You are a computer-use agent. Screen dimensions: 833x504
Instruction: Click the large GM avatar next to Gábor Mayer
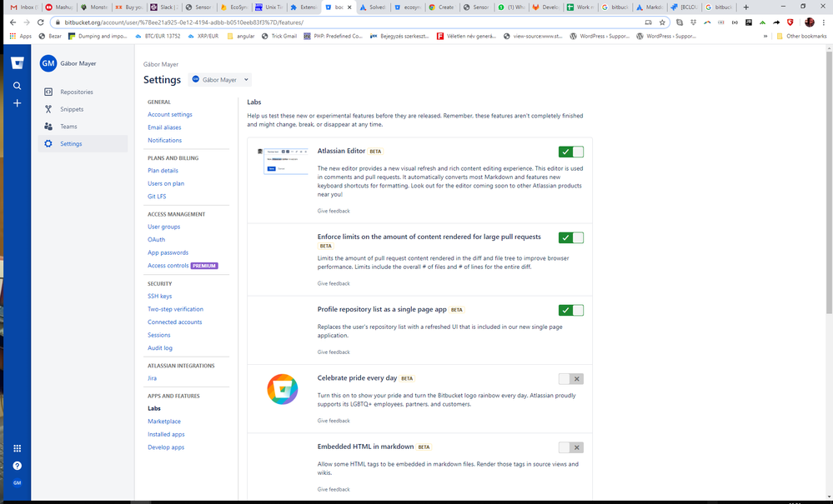point(48,63)
